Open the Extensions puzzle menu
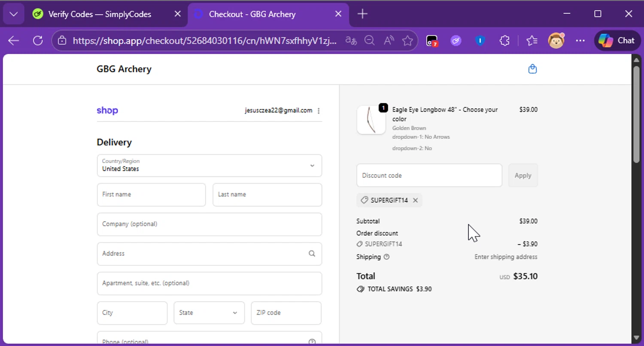 [504, 41]
